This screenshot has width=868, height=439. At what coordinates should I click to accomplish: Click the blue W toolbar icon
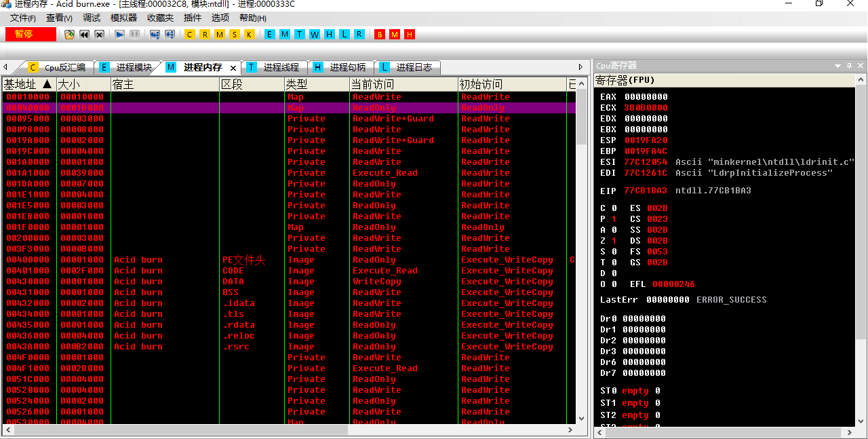point(314,35)
